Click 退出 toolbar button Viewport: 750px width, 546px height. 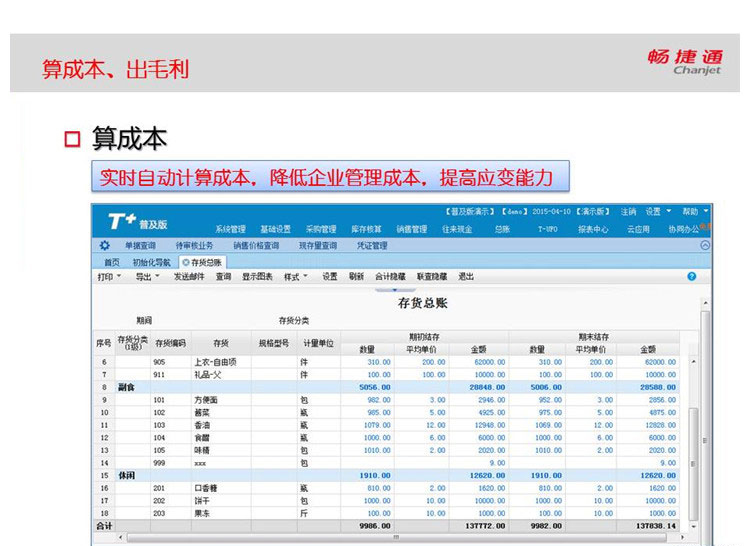(466, 277)
